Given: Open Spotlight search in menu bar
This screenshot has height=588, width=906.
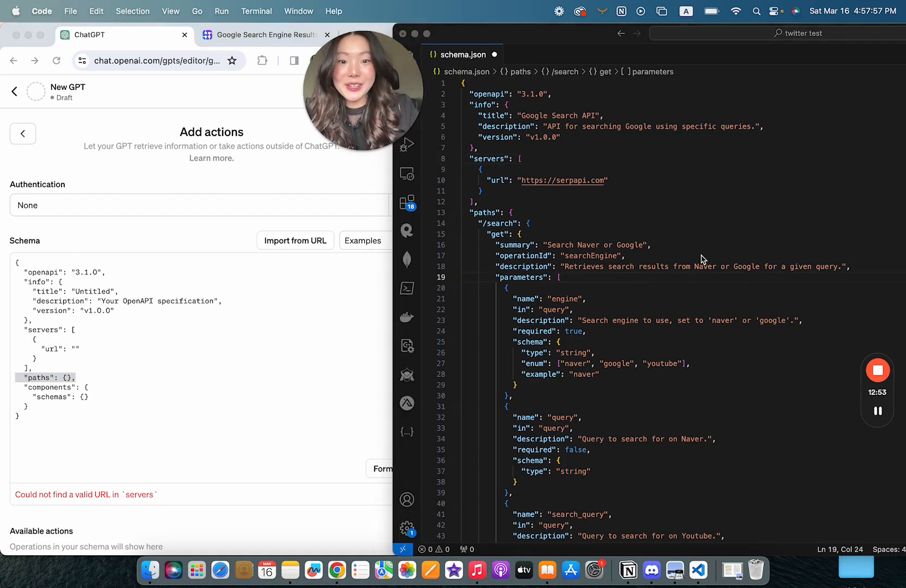Looking at the screenshot, I should 756,11.
